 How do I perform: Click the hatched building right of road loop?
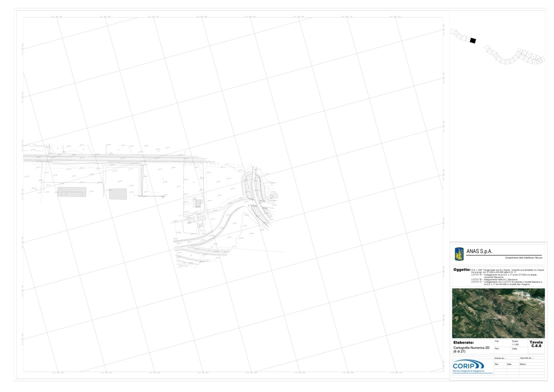(274, 195)
